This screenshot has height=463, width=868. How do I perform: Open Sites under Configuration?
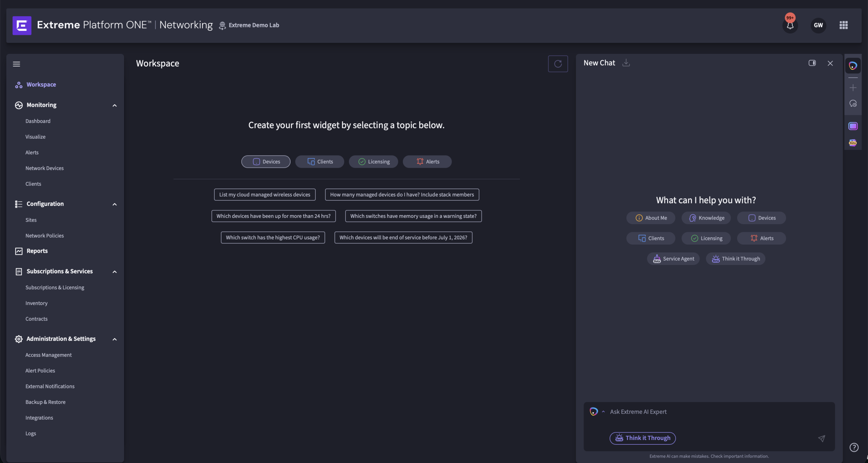point(31,220)
